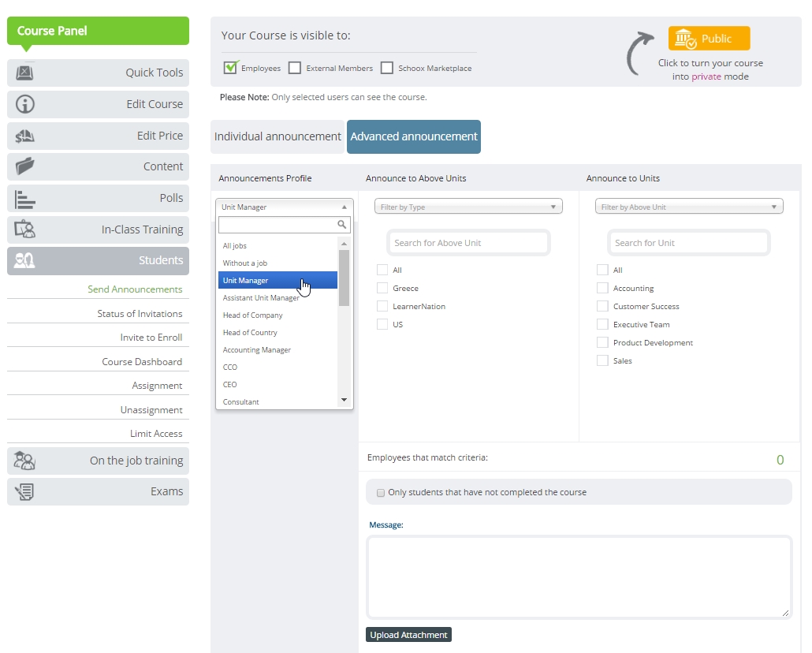
Task: Click the Edit Price money icon
Action: coord(25,136)
